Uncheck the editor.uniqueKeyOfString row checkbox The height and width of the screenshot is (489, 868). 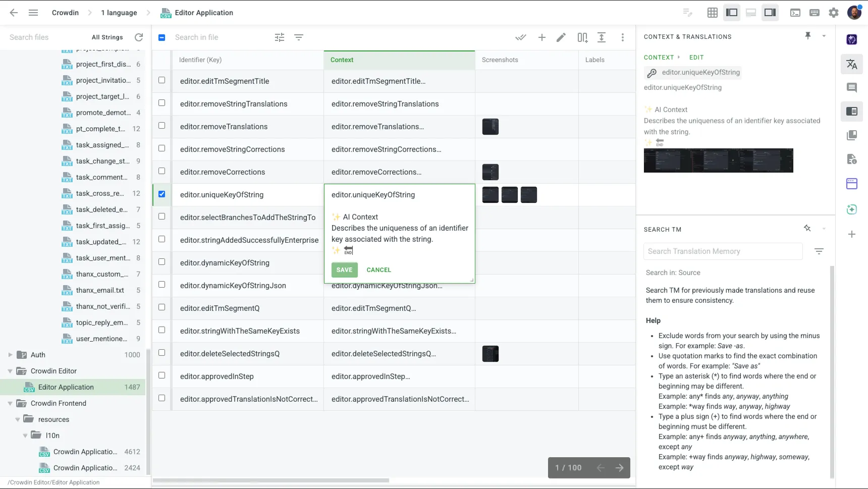click(x=161, y=194)
